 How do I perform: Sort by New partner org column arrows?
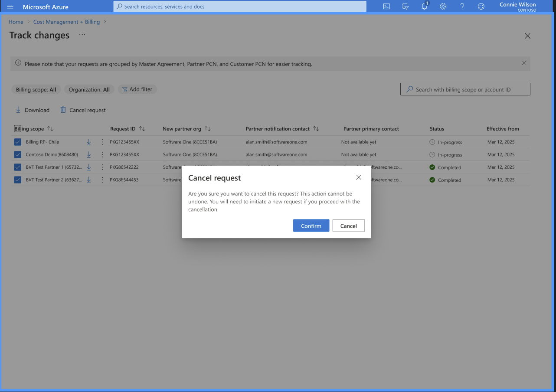click(208, 129)
